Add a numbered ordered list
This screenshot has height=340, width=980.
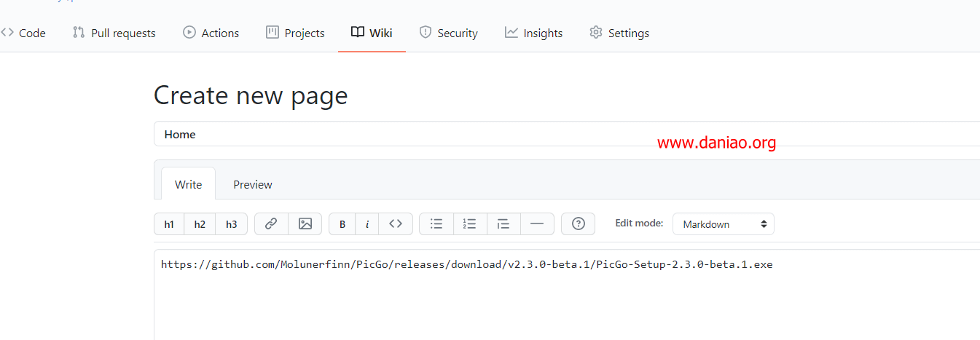(470, 224)
